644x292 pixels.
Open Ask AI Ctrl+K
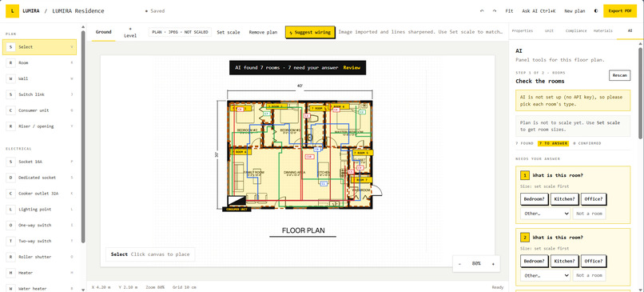[539, 11]
